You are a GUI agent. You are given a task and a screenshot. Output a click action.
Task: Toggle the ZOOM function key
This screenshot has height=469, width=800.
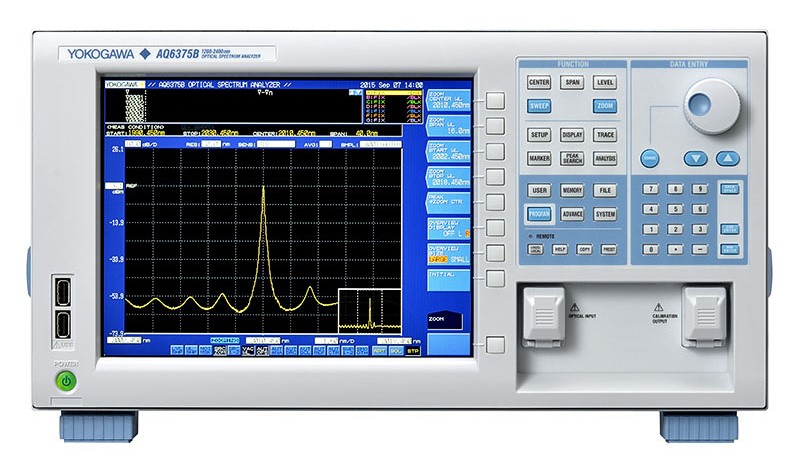point(605,106)
